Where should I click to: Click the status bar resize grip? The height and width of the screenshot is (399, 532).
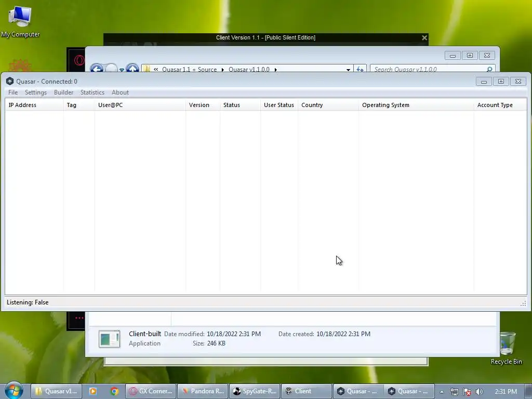coord(523,303)
